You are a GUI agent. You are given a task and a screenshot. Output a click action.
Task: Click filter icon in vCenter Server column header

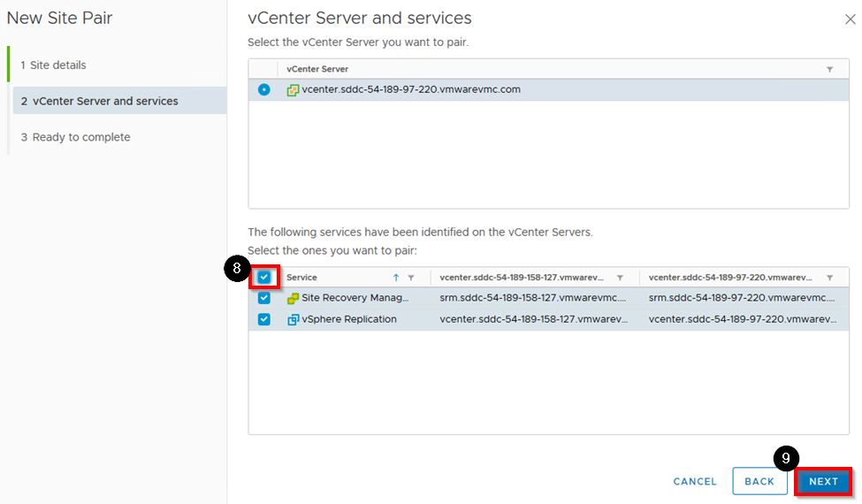(829, 69)
